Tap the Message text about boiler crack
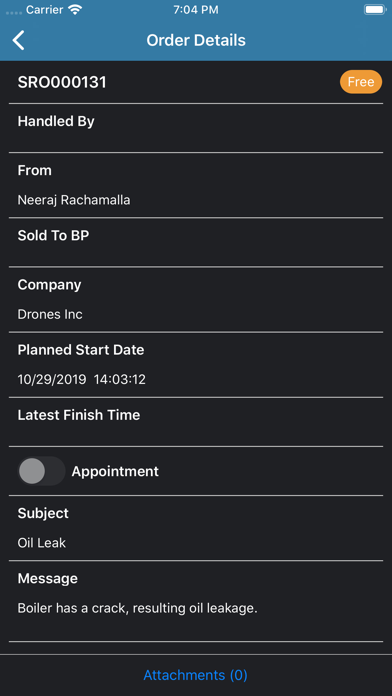This screenshot has height=696, width=392. [138, 608]
